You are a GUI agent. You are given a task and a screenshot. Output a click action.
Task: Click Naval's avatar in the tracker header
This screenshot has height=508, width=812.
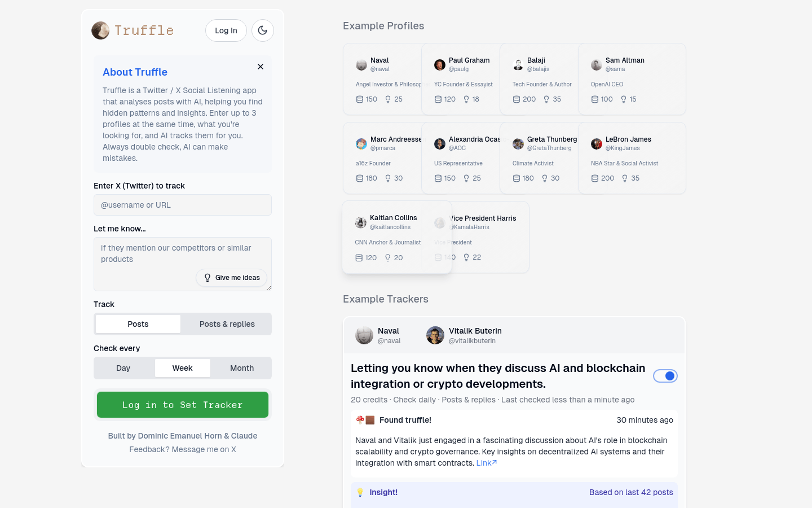click(364, 335)
